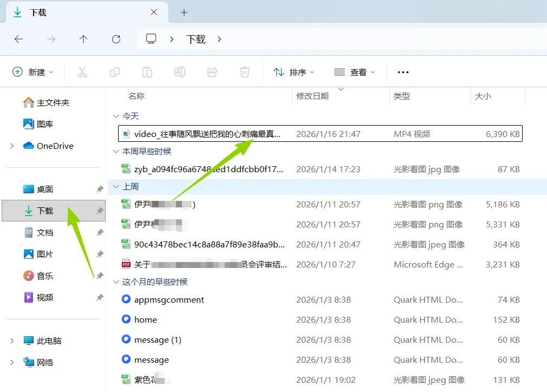Go back with the left arrow
The width and height of the screenshot is (547, 392).
(x=18, y=39)
